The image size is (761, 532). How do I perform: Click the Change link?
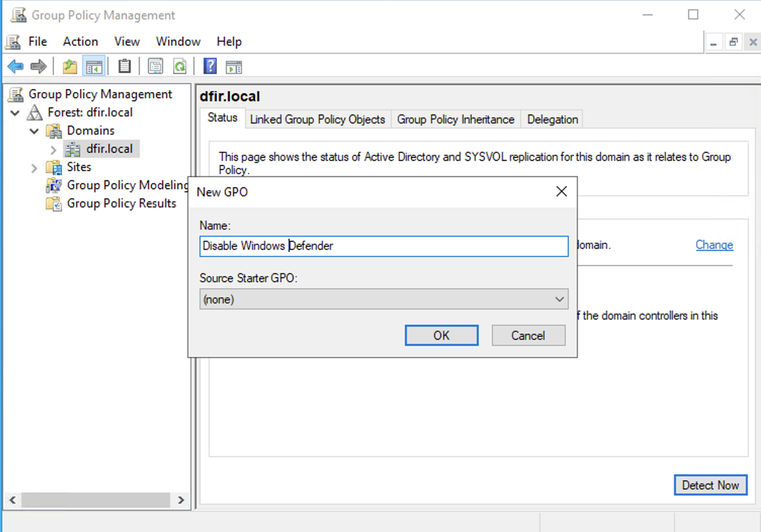pyautogui.click(x=714, y=245)
